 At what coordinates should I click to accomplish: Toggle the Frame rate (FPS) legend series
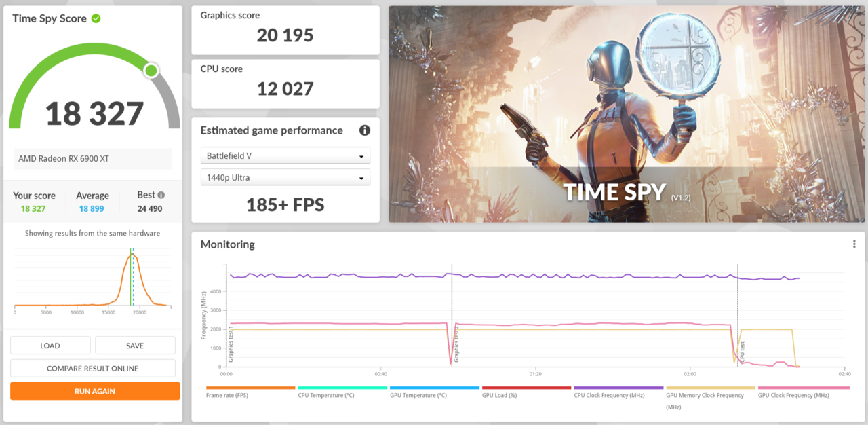click(250, 394)
